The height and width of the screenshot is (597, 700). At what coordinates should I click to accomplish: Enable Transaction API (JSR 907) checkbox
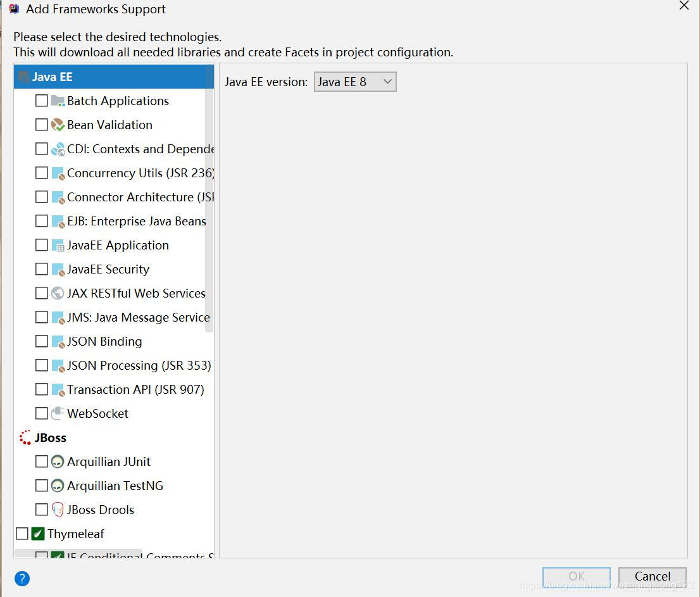click(42, 390)
